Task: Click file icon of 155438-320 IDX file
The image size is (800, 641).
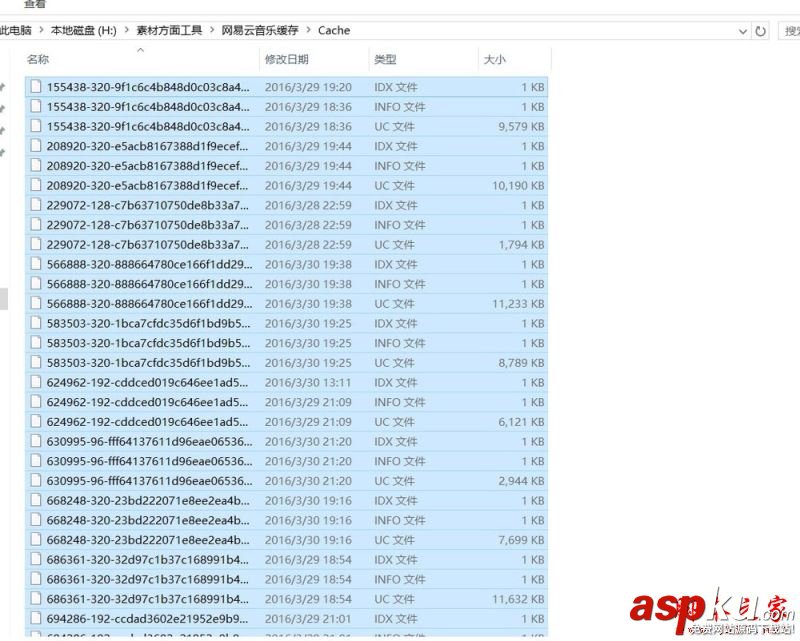Action: pos(36,86)
